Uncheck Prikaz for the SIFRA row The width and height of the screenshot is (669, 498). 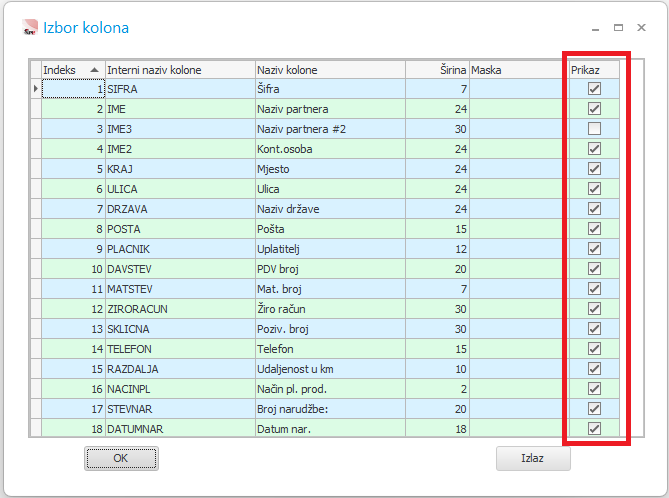594,89
